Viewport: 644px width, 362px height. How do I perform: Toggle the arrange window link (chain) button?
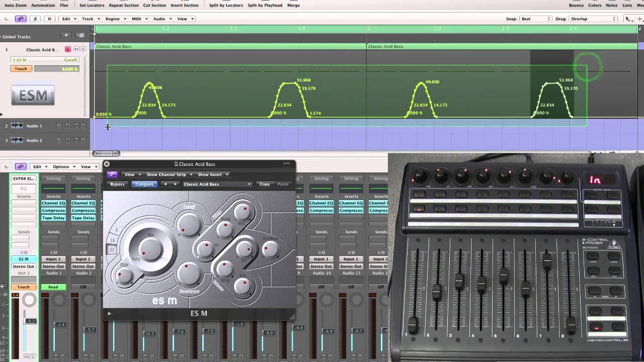(21, 19)
